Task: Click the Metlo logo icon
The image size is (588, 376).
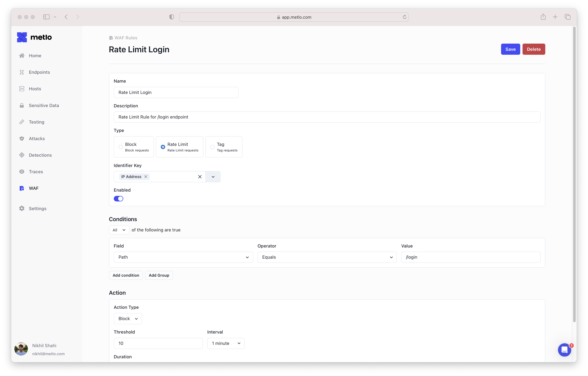Action: click(x=22, y=37)
